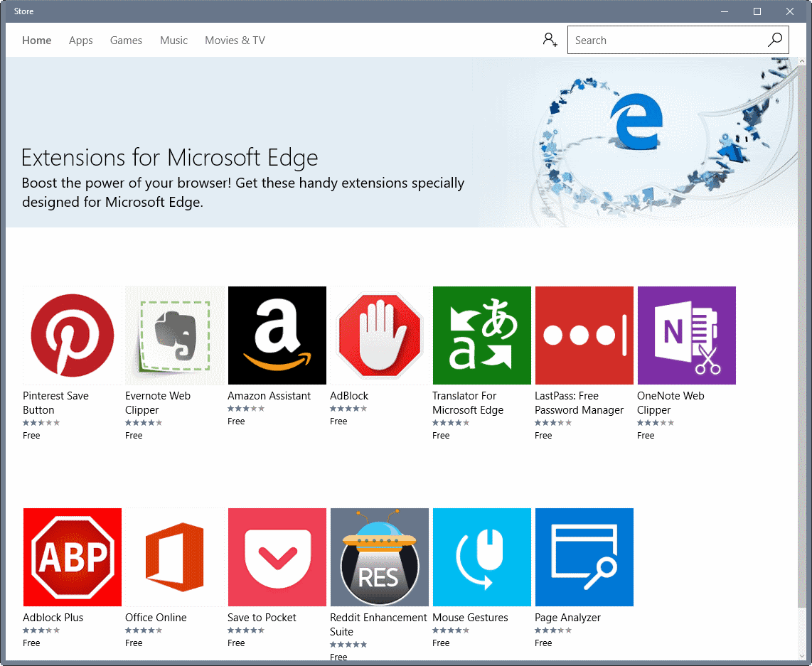Click the OneNote Web Clipper title
Viewport: 812px width, 666px height.
coord(671,402)
